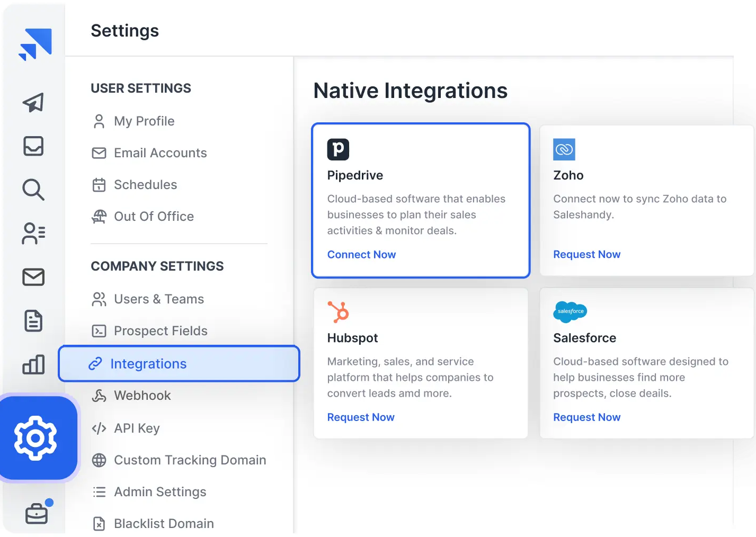Screen dimensions: 756x537
Task: Open the Lead Finder magnifier icon
Action: coord(33,189)
